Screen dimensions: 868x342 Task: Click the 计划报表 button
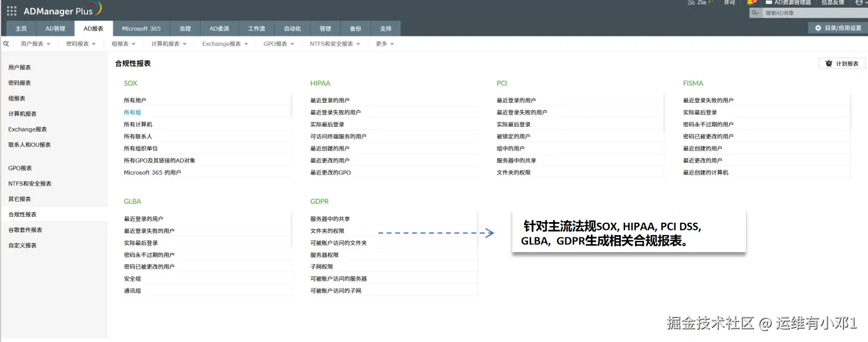[x=842, y=63]
